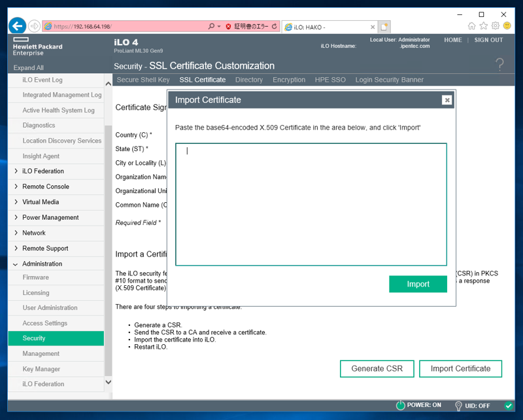Expand the Remote Support section
The image size is (523, 420).
[16, 248]
